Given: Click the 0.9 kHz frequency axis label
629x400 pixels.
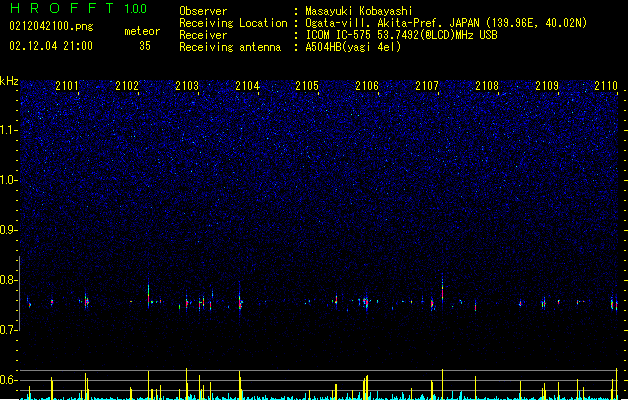Looking at the screenshot, I should tap(9, 230).
